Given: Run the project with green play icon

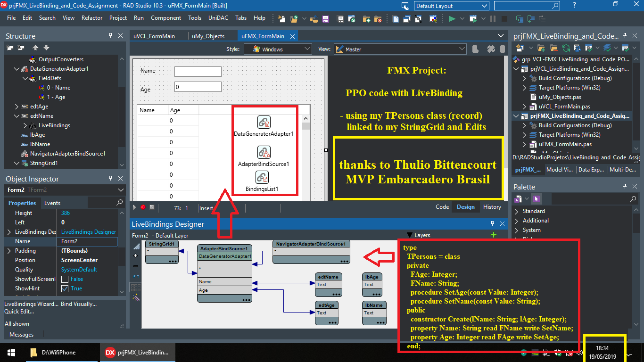Looking at the screenshot, I should coord(452,19).
